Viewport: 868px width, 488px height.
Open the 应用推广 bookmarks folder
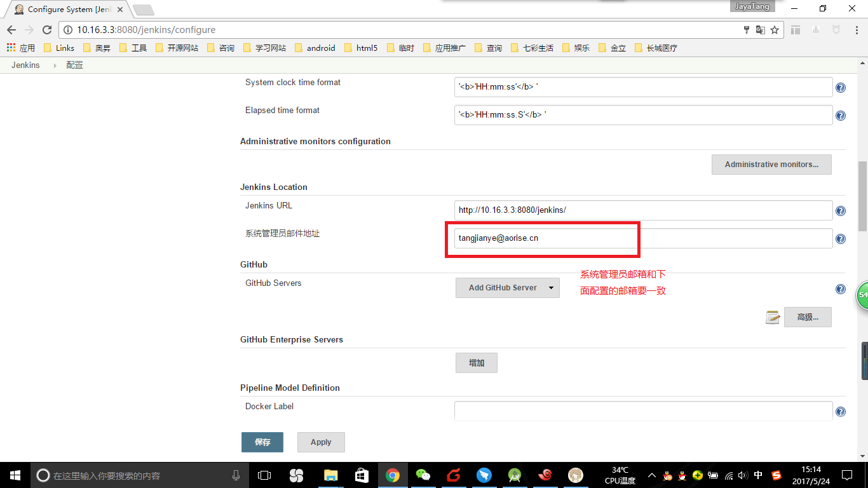pos(444,48)
